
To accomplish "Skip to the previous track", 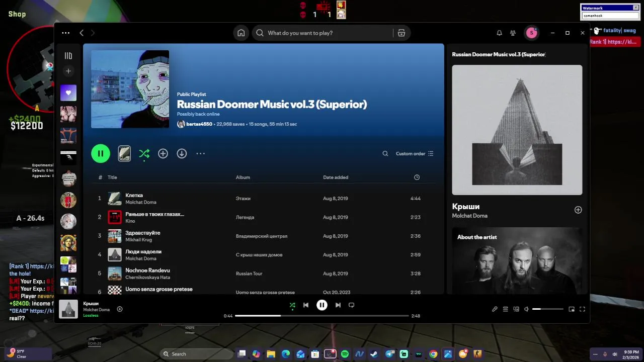I will click(306, 305).
